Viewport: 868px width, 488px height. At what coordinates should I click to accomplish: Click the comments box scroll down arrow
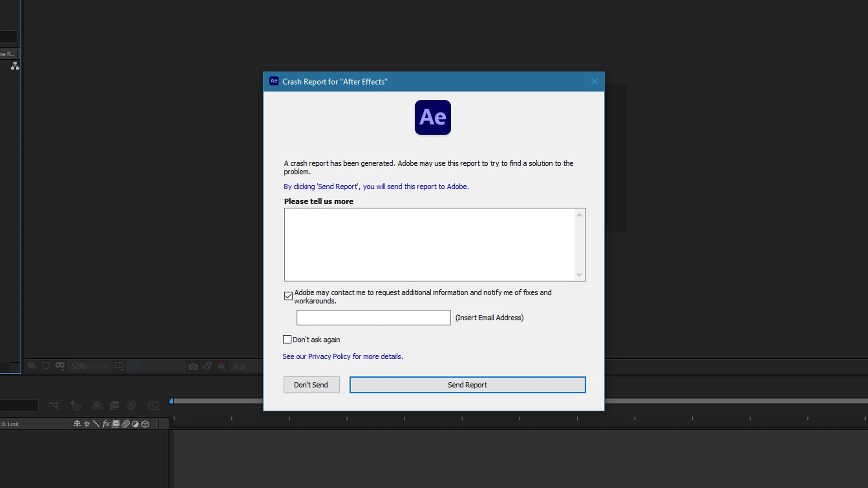(x=579, y=275)
